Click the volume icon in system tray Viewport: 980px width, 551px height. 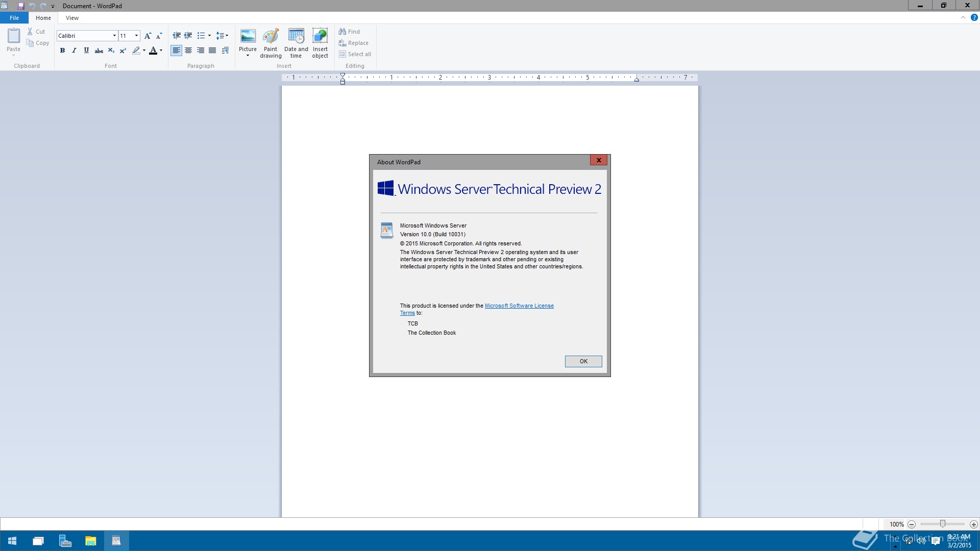click(x=922, y=541)
